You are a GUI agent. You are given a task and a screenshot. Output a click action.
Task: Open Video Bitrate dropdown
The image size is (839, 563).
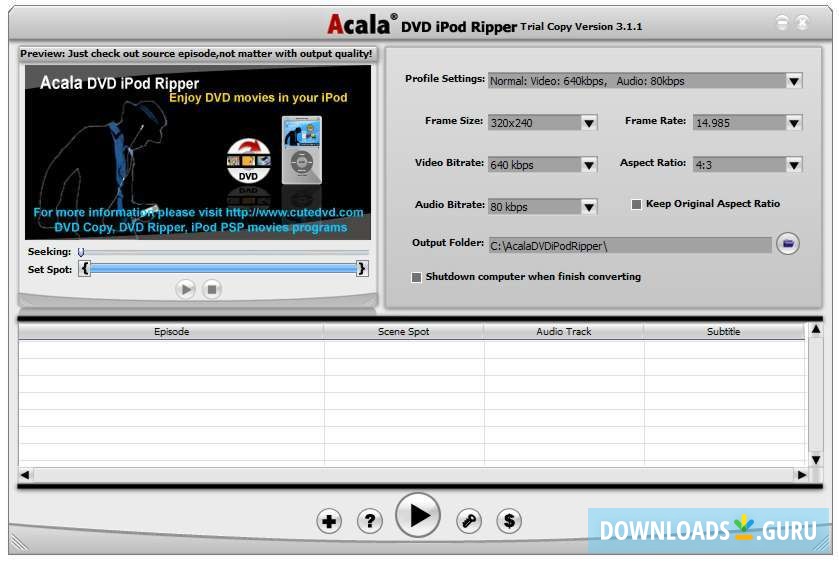pos(589,165)
